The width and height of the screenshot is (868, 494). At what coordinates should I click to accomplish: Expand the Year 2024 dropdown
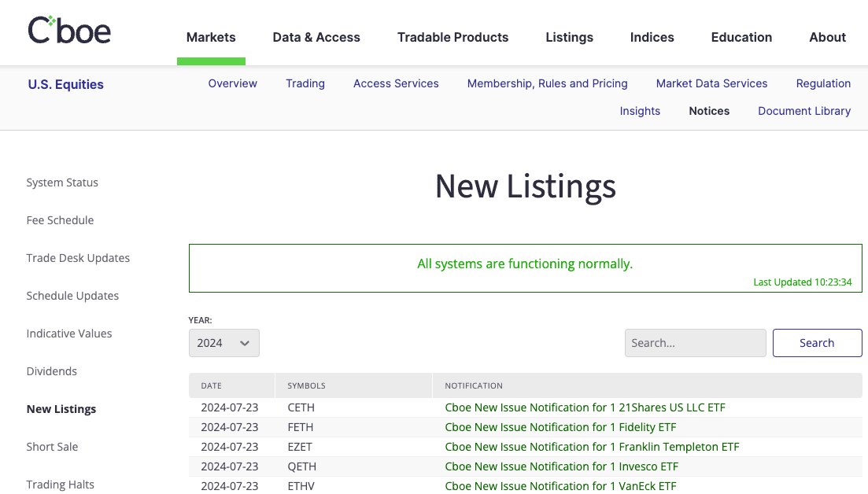[x=224, y=343]
